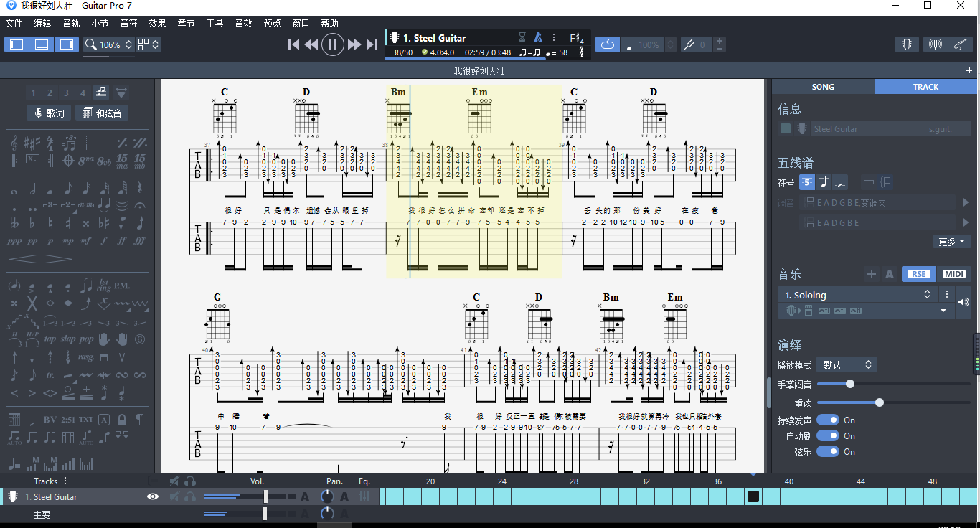Select the quarter note duration

51,190
